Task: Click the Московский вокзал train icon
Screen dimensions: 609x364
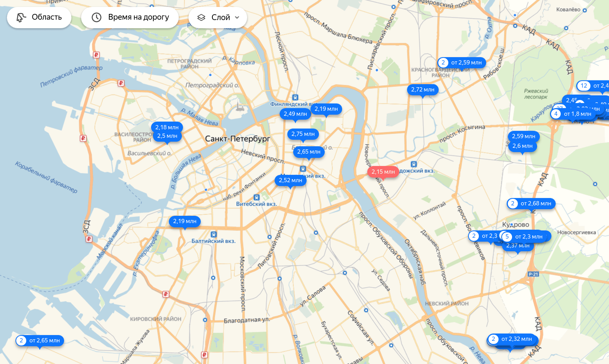Action: [303, 169]
